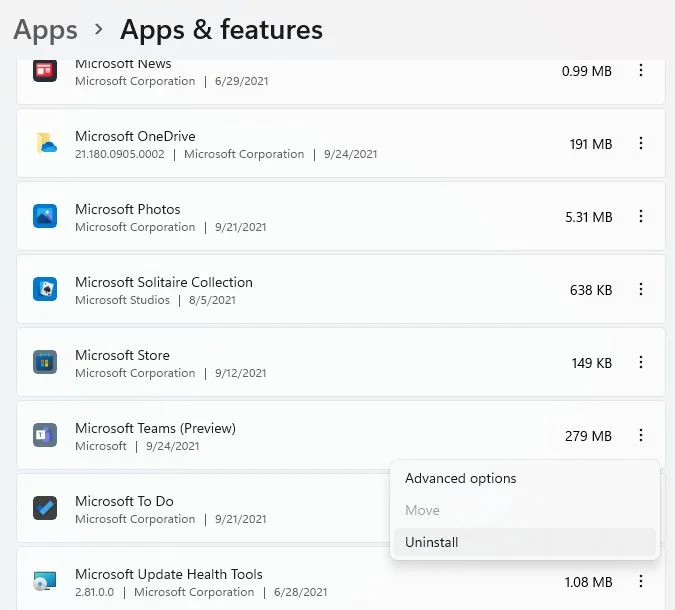Click version number 21.180.0905.0002
Image resolution: width=675 pixels, height=610 pixels.
pos(120,154)
